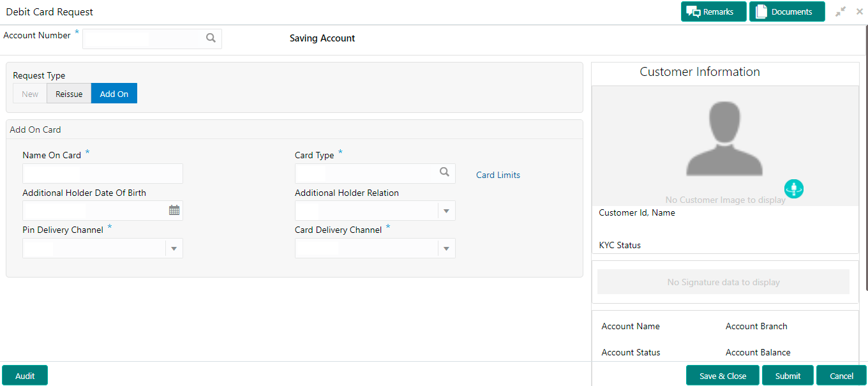Select the Reissue request type
This screenshot has height=386, width=868.
[69, 94]
